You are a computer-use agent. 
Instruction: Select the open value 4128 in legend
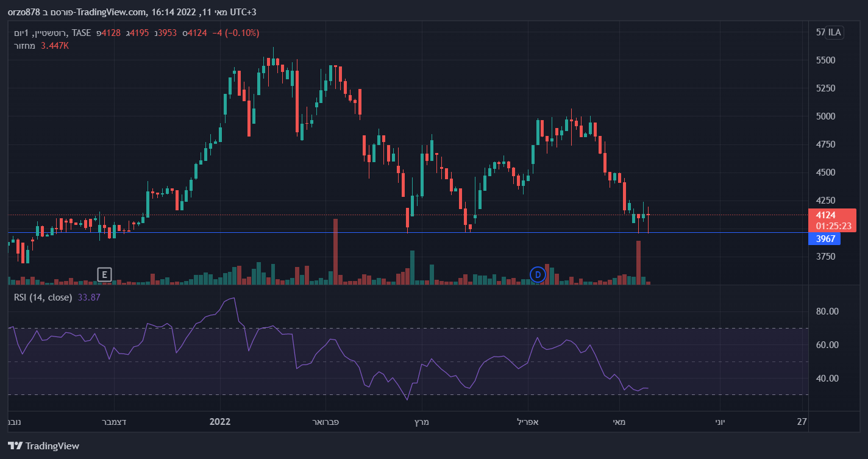tap(112, 33)
